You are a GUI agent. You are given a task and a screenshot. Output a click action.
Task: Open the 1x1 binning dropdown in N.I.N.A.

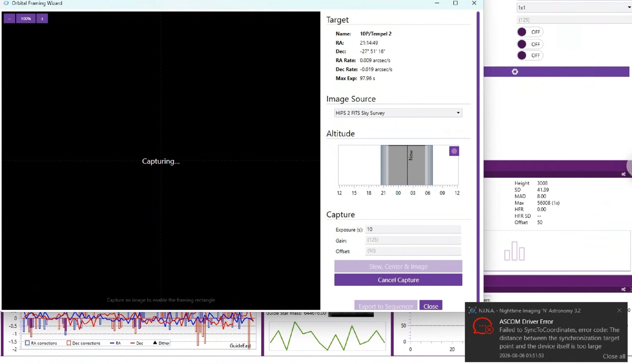(x=574, y=8)
